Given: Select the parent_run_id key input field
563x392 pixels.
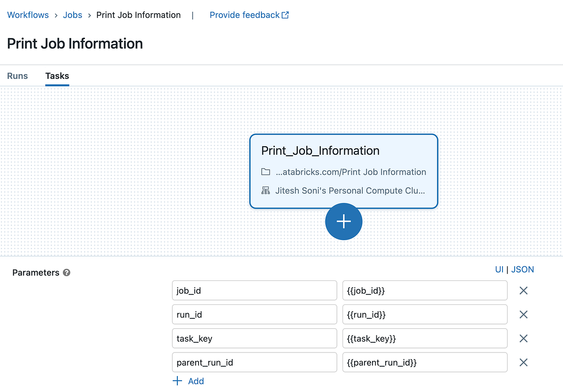Looking at the screenshot, I should [254, 362].
